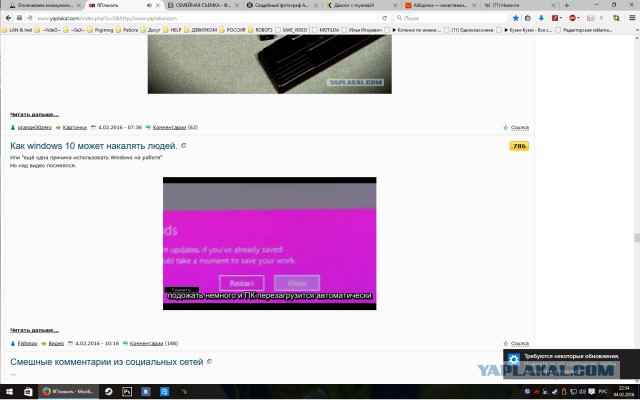Viewport: 640px width, 400px height.
Task: Click Читать дальше under the Windows 10 video
Action: click(x=34, y=330)
